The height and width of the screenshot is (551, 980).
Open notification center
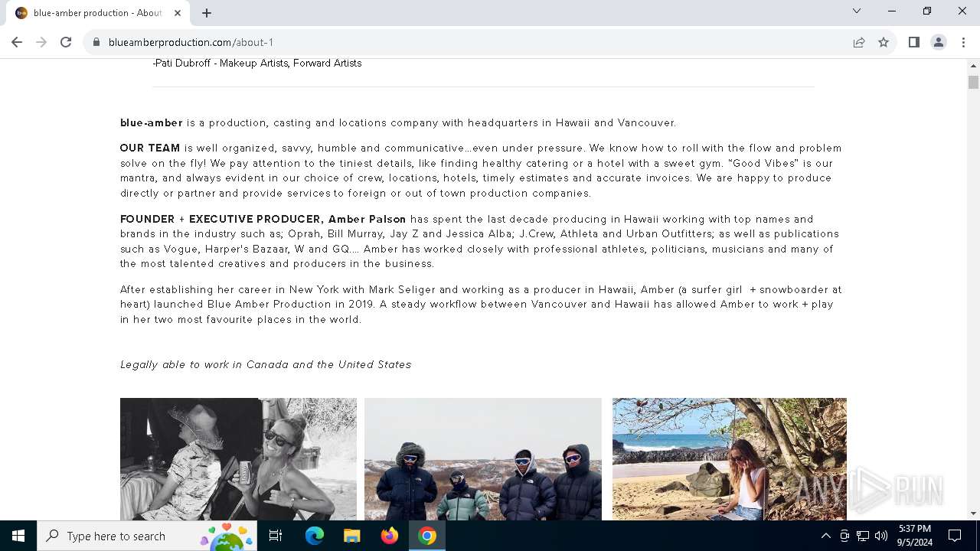955,536
